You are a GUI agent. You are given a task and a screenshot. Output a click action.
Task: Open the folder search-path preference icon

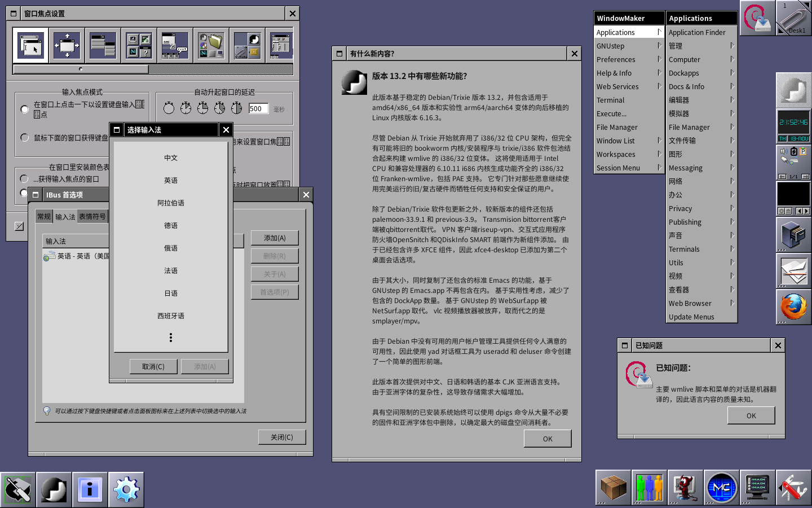(x=211, y=45)
